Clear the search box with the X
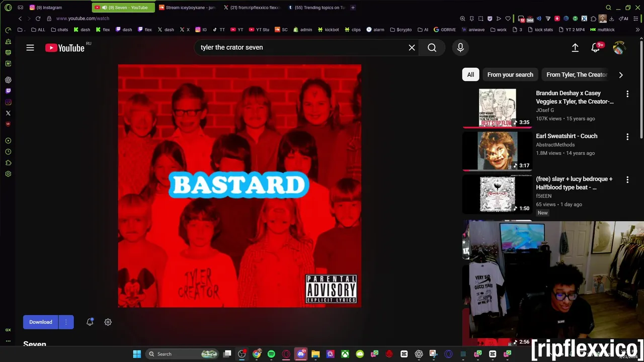 (x=412, y=47)
